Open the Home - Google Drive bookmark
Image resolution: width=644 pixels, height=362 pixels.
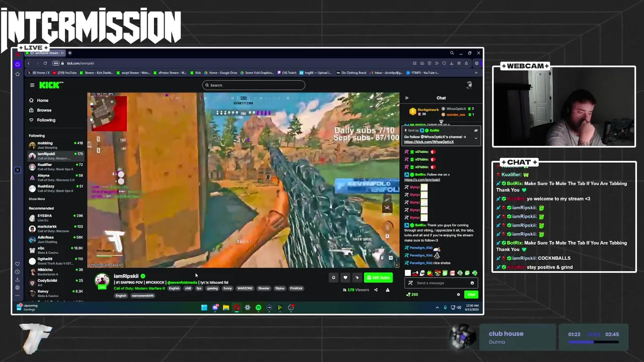[221, 72]
